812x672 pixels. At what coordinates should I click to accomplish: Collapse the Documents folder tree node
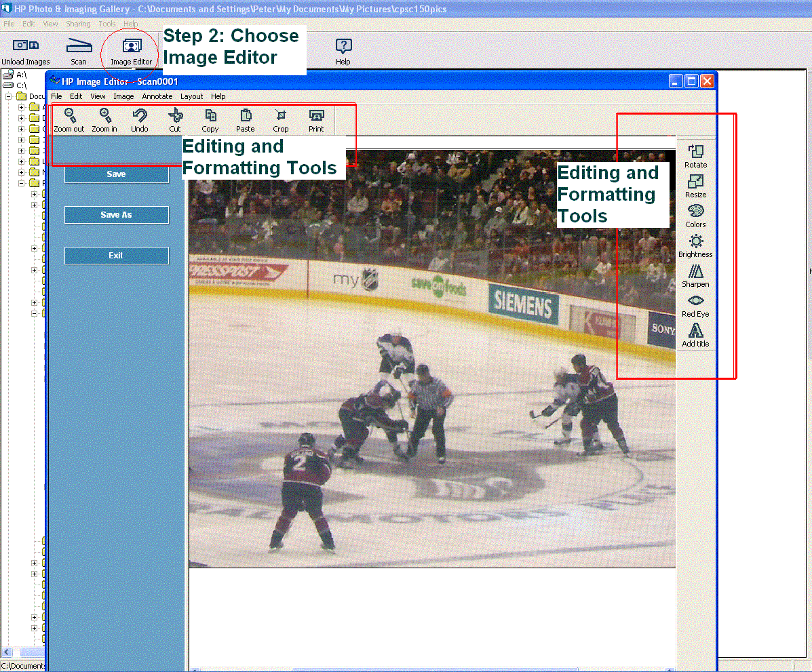(x=9, y=96)
